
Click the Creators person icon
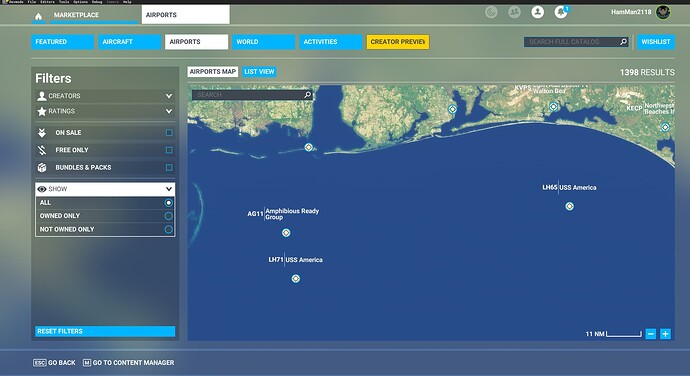click(x=42, y=96)
